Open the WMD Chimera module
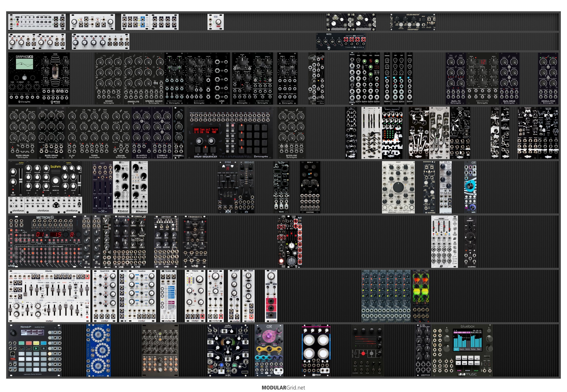The image size is (567, 392). 138,242
